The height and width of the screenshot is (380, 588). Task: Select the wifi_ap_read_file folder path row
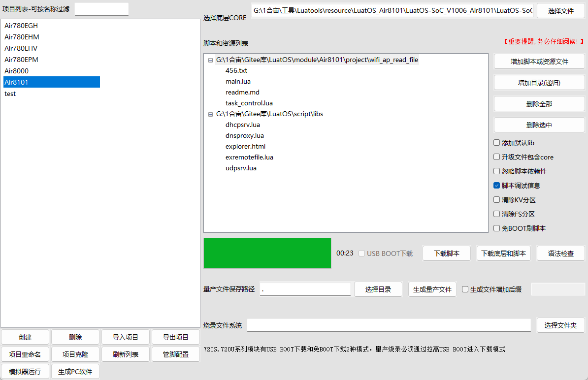point(317,60)
